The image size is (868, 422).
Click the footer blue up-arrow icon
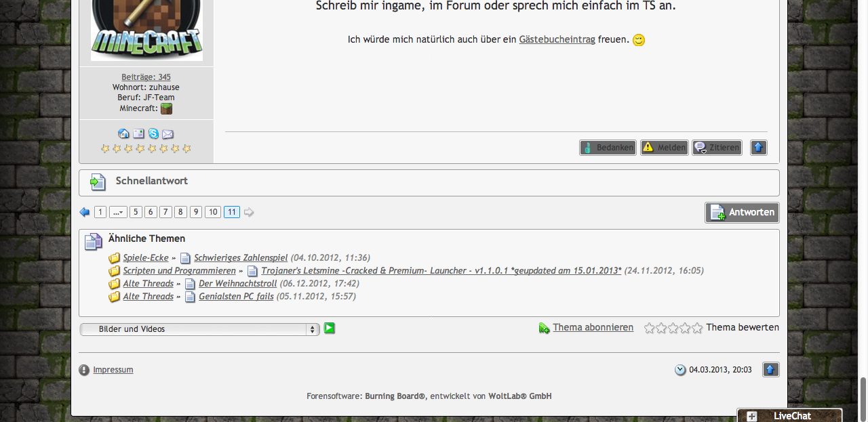(x=770, y=369)
